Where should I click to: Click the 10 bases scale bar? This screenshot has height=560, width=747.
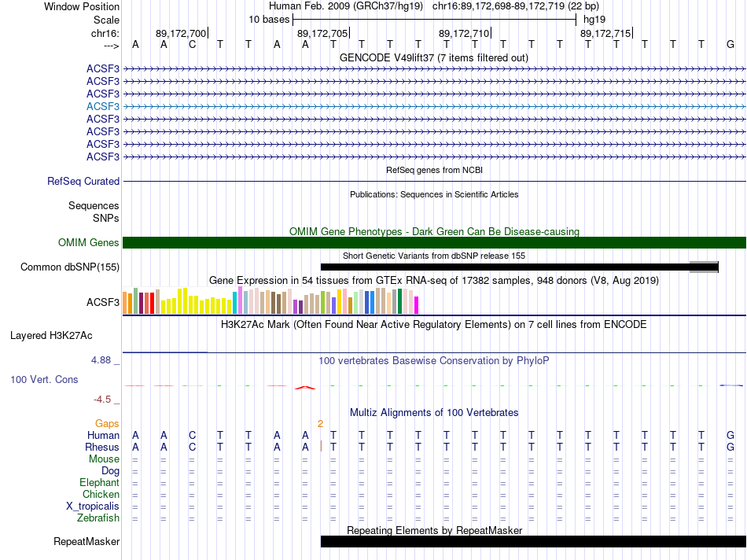pos(434,19)
